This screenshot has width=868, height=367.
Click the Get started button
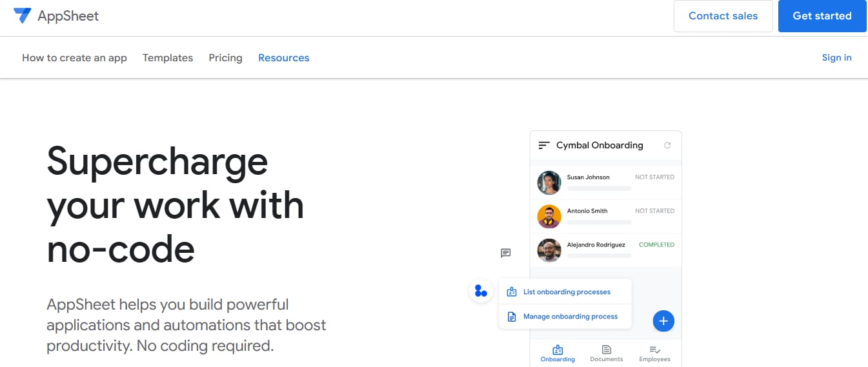coord(822,16)
